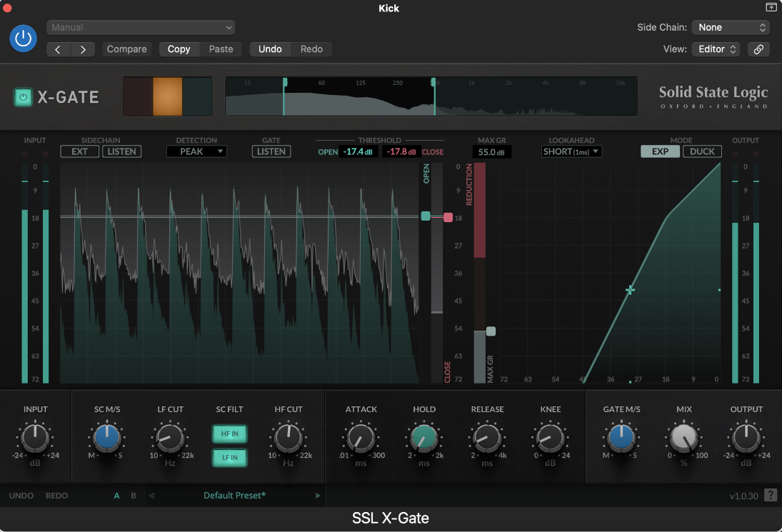Enable the HF IN sidechain filter
Viewport: 782px width, 532px height.
(230, 433)
